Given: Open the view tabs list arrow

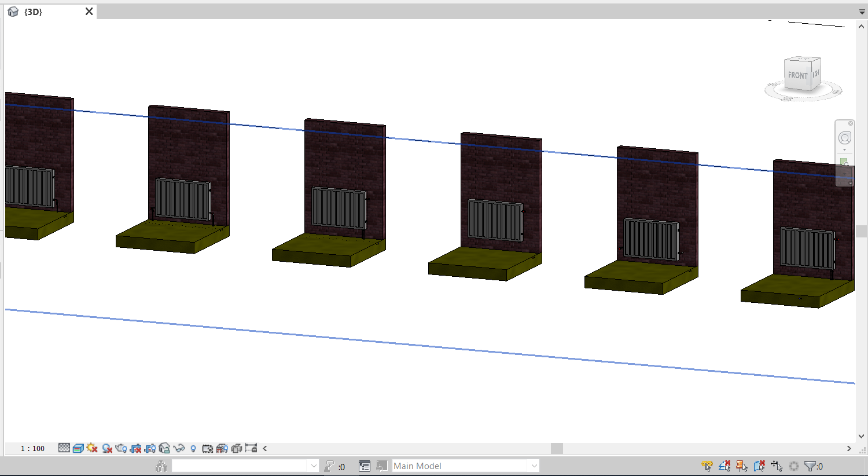Looking at the screenshot, I should pos(862,12).
